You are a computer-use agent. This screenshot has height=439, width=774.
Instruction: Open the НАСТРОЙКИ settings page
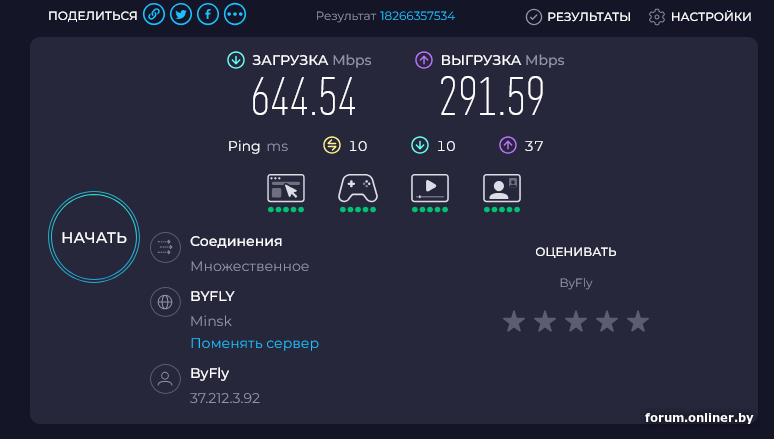click(700, 16)
